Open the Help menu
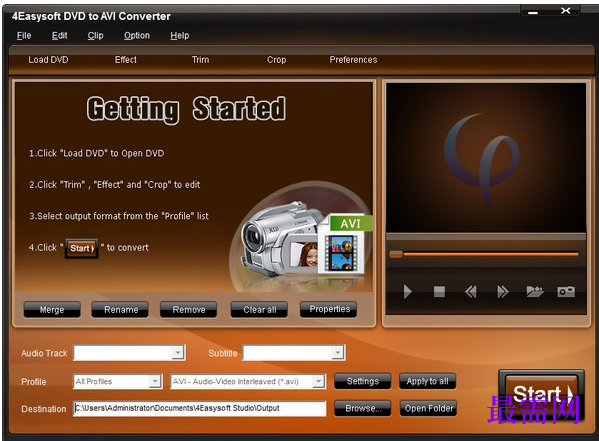 pos(180,36)
